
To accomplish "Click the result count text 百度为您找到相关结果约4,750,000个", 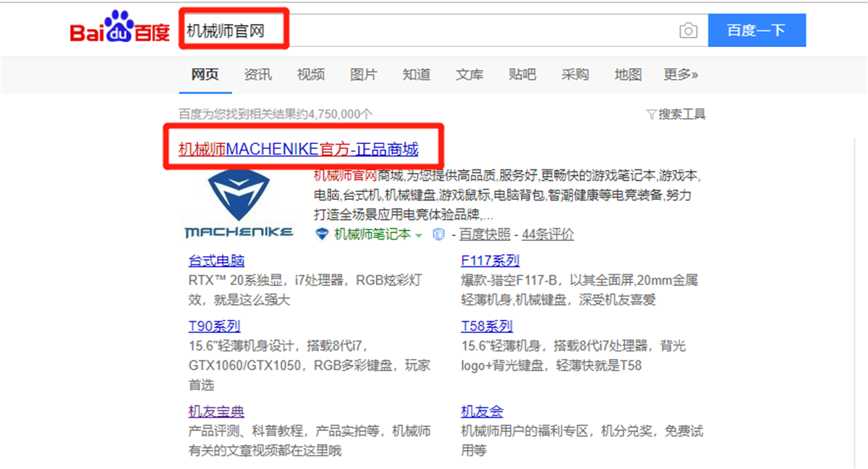I will 276,114.
